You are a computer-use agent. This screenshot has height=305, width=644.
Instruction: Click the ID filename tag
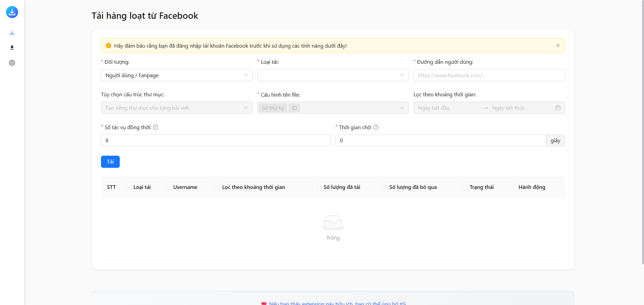(x=294, y=108)
